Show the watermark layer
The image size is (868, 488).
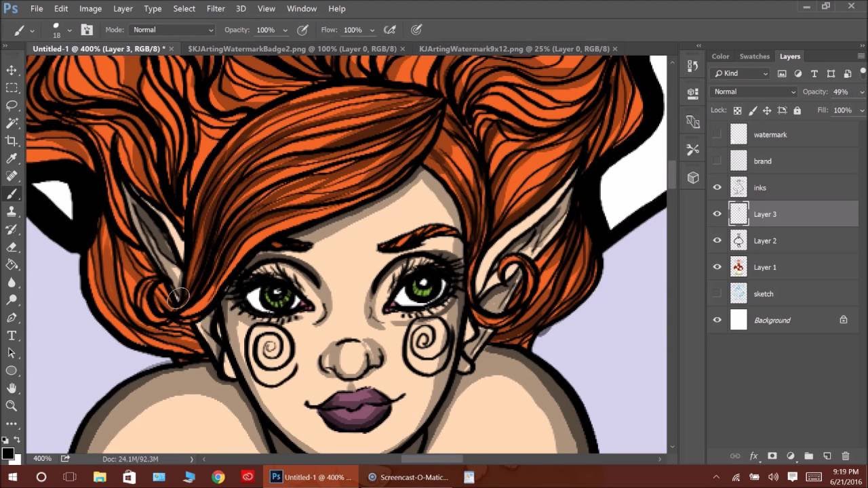click(x=717, y=134)
